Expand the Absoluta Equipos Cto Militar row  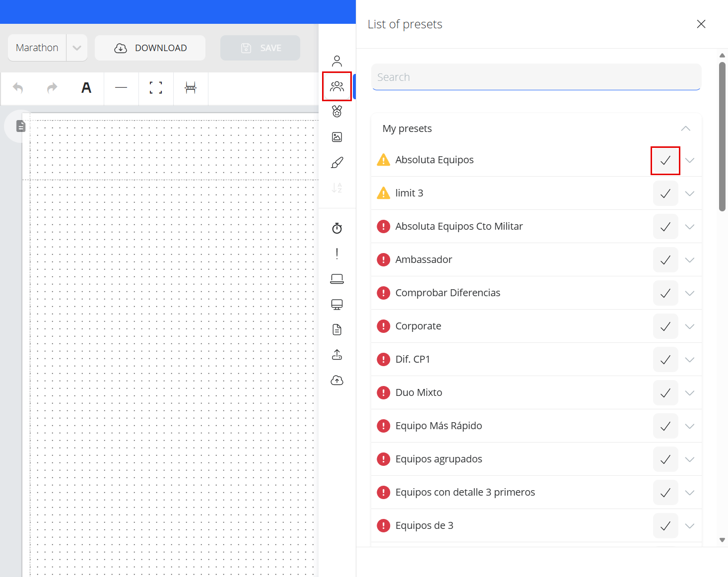point(690,227)
